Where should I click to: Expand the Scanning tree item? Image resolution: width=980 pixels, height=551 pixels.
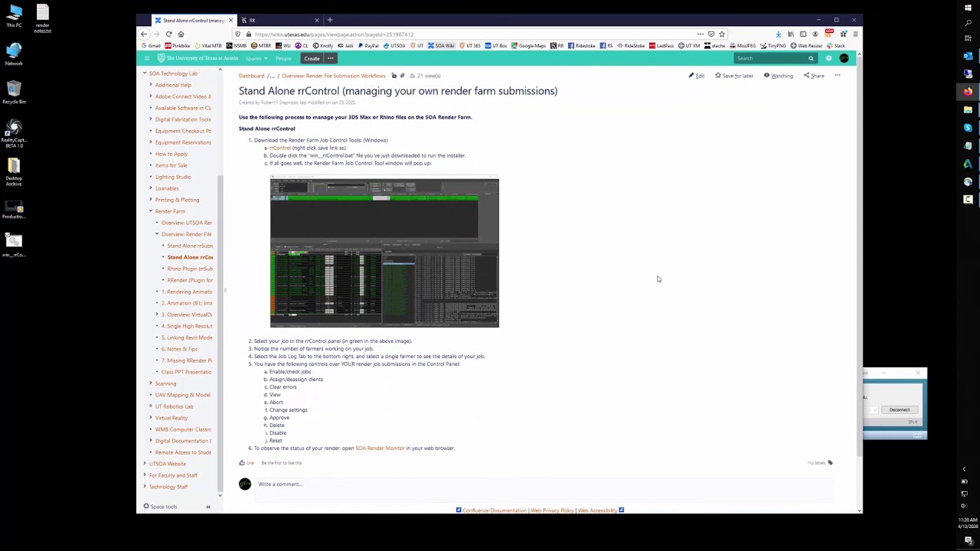tap(151, 383)
